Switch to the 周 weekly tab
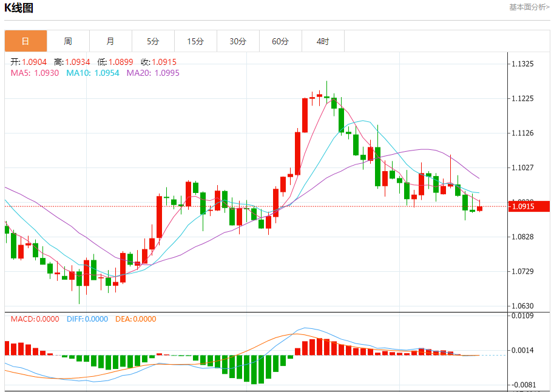Viewport: 554px width, 392px height. (68, 41)
